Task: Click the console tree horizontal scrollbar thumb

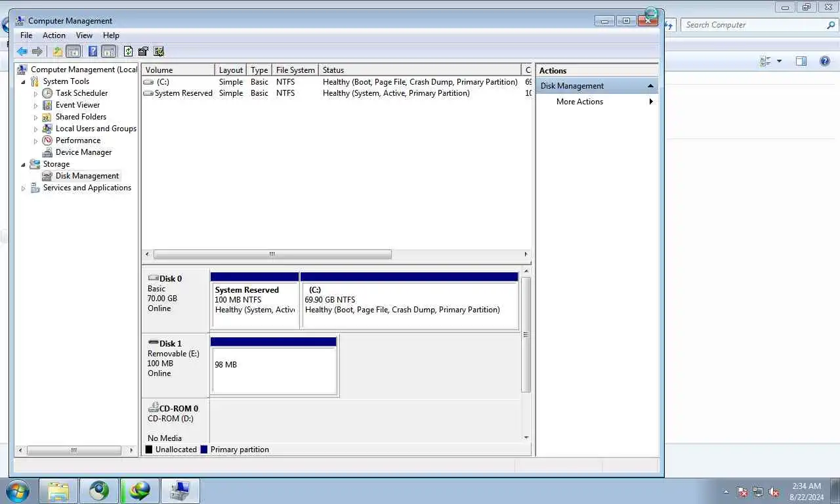Action: pos(73,450)
